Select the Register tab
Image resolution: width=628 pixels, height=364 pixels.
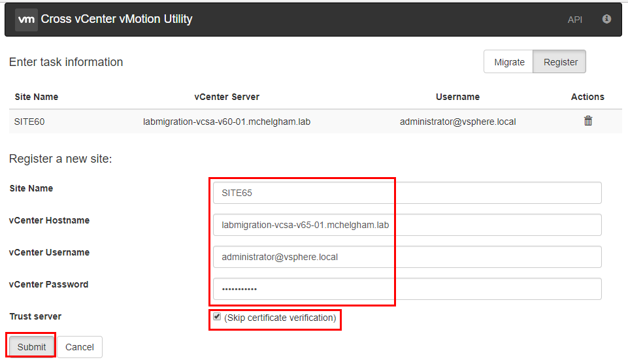click(x=560, y=61)
